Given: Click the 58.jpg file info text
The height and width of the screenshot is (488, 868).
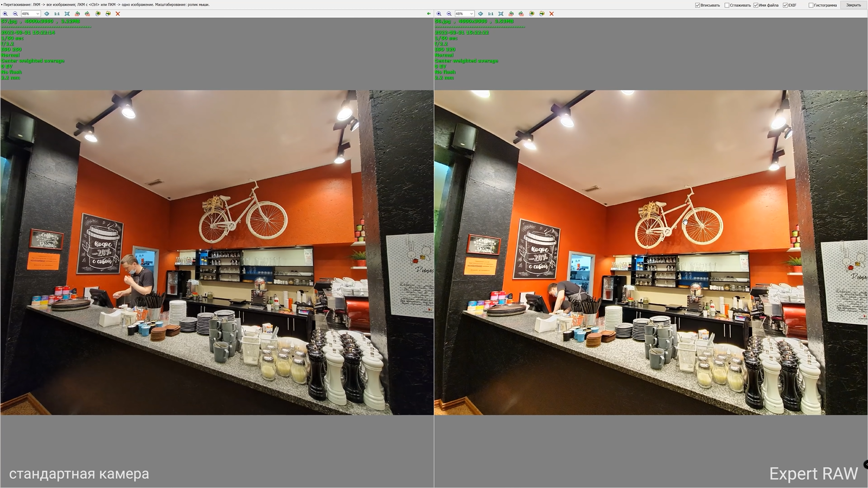Looking at the screenshot, I should 474,21.
